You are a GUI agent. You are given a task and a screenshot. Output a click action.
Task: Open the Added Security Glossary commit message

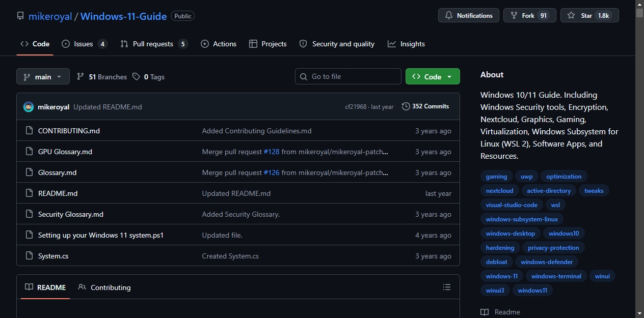pos(241,214)
